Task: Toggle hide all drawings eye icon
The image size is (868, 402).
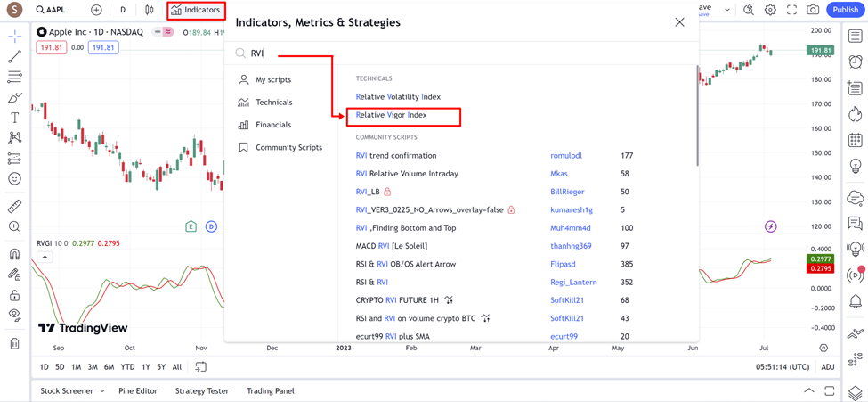Action: point(15,315)
